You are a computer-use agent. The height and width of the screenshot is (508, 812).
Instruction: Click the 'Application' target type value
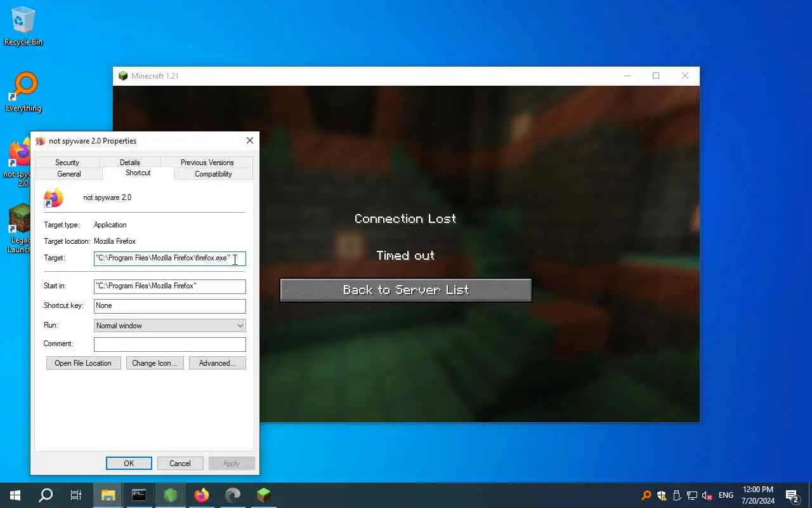pyautogui.click(x=110, y=225)
